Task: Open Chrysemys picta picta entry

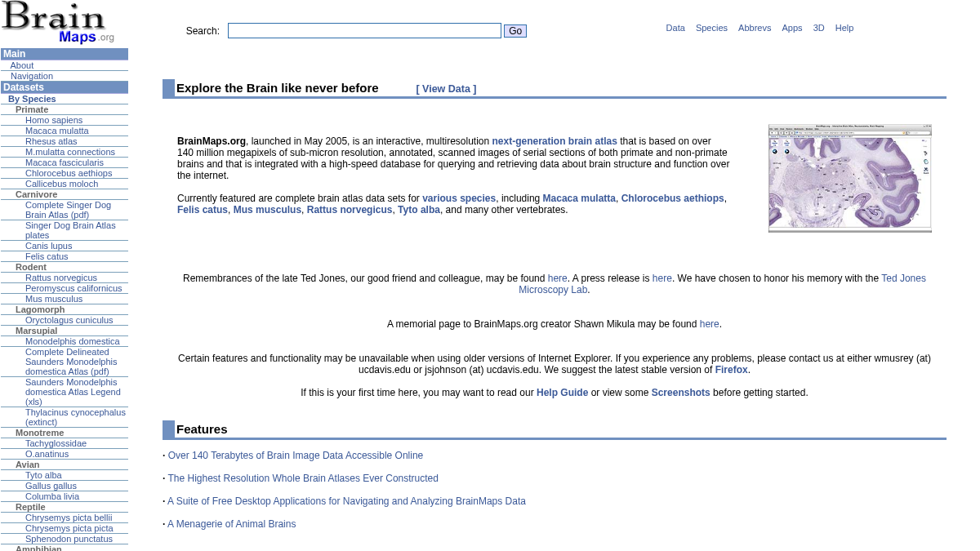Action: 69,528
